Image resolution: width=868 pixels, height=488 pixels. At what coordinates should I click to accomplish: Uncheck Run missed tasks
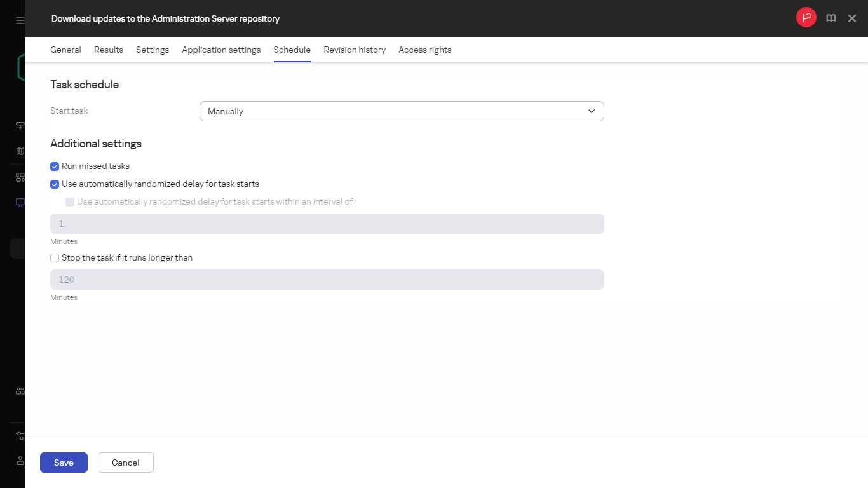click(x=55, y=166)
